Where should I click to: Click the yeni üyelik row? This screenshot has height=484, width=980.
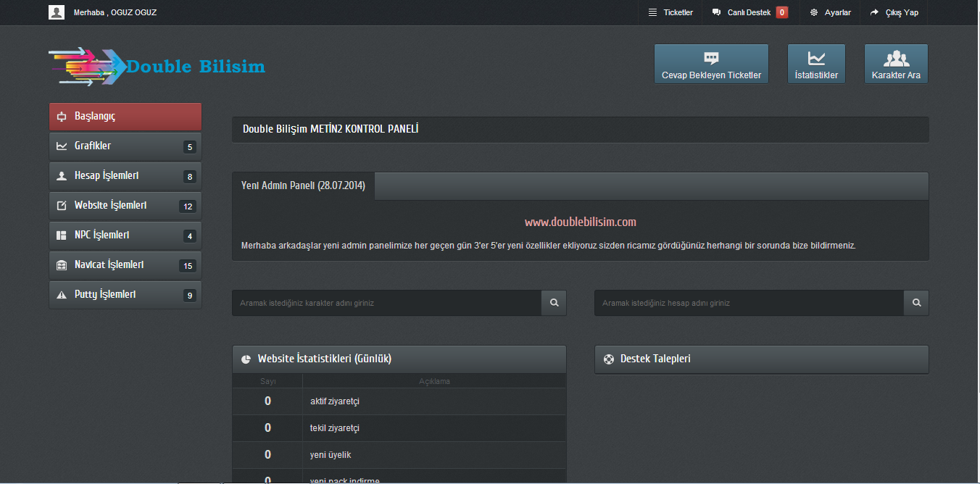[399, 455]
